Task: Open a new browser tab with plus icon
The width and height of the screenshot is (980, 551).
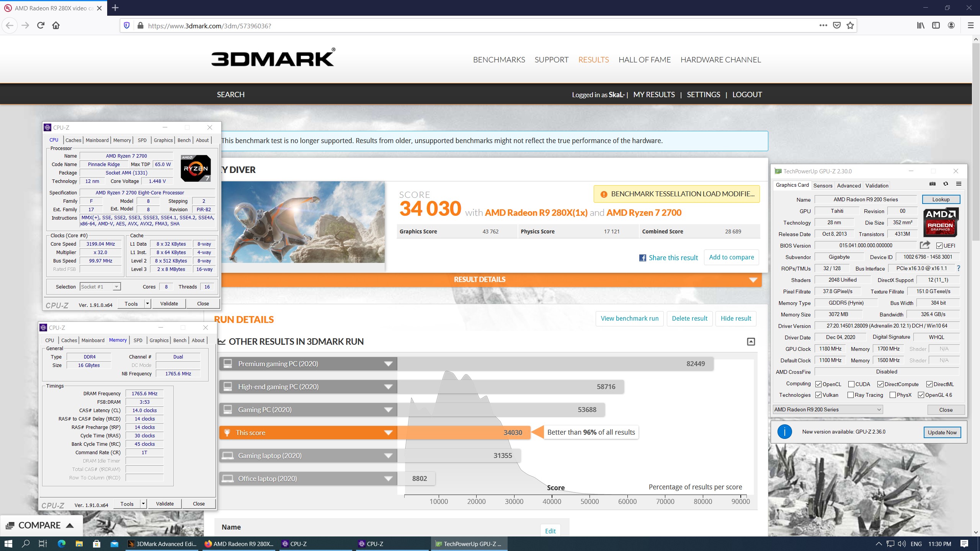Action: (115, 8)
